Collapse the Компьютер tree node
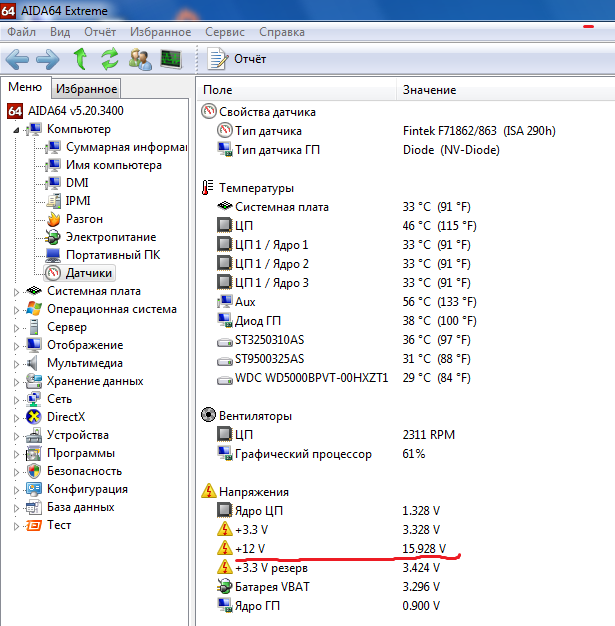 point(16,130)
